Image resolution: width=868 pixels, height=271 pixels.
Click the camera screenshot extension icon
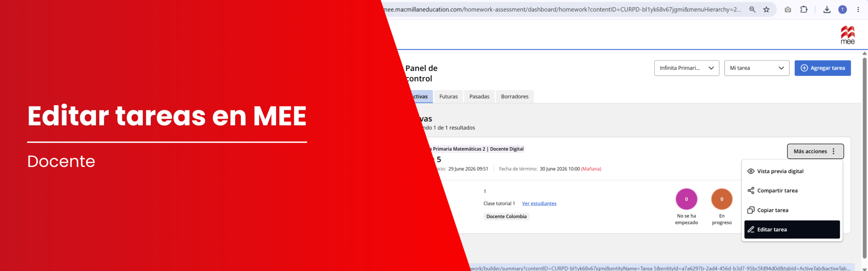[788, 9]
